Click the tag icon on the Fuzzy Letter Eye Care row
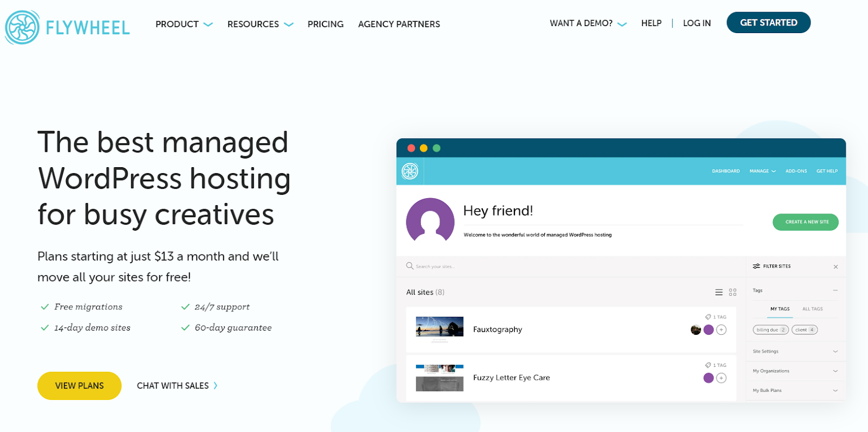Viewport: 868px width, 432px height. (x=708, y=365)
